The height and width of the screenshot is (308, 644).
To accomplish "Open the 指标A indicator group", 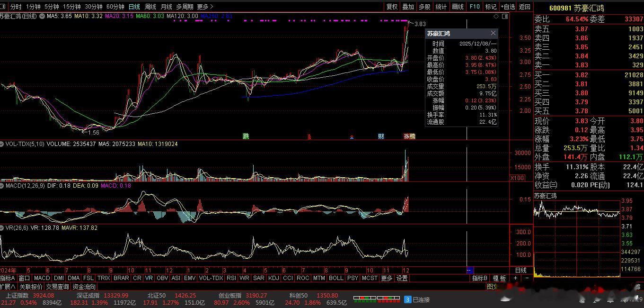I will [8, 278].
